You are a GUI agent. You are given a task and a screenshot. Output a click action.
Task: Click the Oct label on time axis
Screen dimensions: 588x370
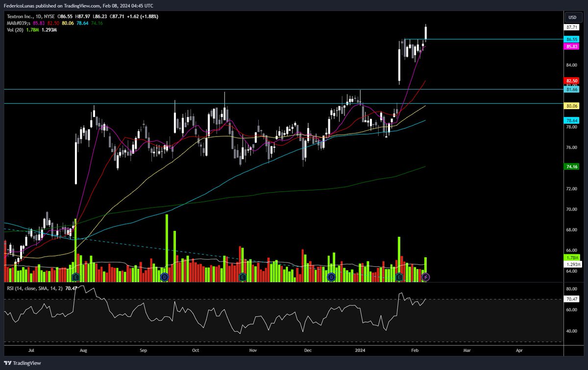pos(196,350)
